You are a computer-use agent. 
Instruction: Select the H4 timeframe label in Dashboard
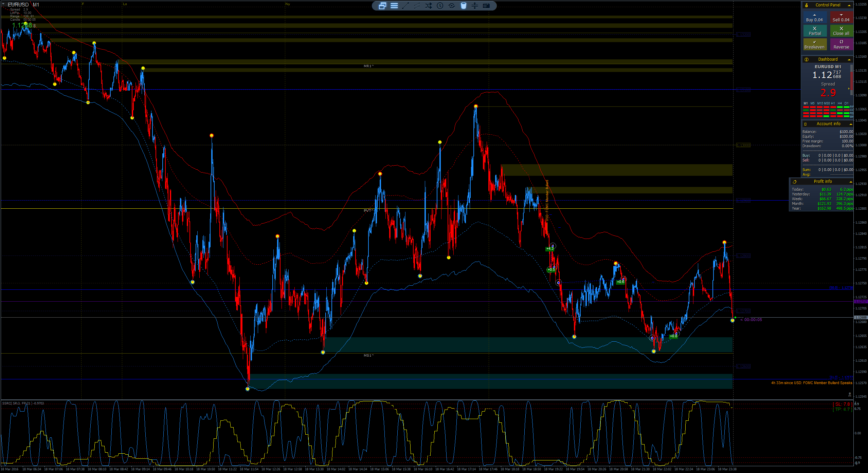[x=839, y=103]
